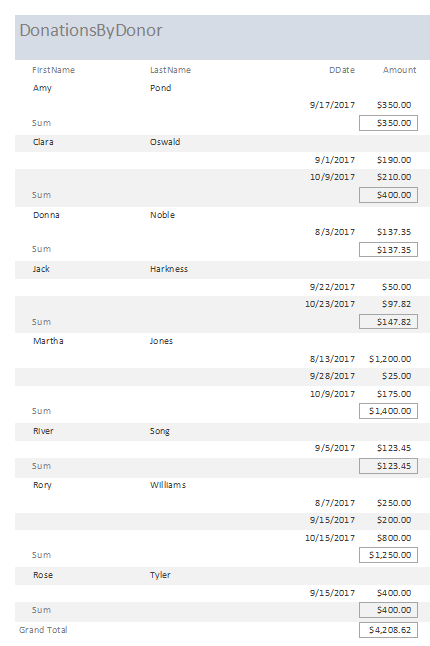
Task: Select the 8/13/2017 date entry
Action: coord(332,359)
